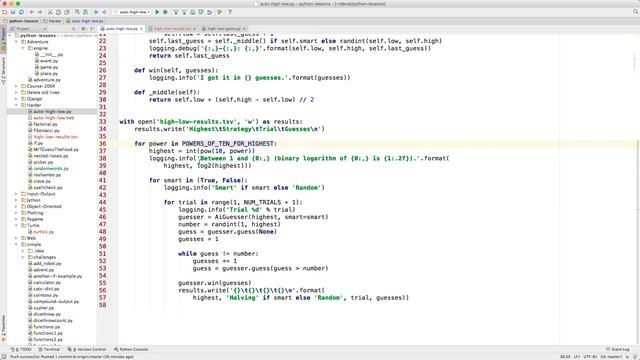Open the Python Console tool window
Image resolution: width=640 pixels, height=360 pixels.
pos(131,349)
